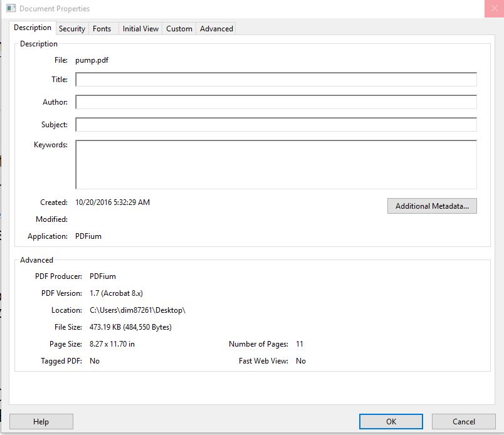The width and height of the screenshot is (504, 435).
Task: Open the Additional Metadata dialog
Action: pos(432,206)
